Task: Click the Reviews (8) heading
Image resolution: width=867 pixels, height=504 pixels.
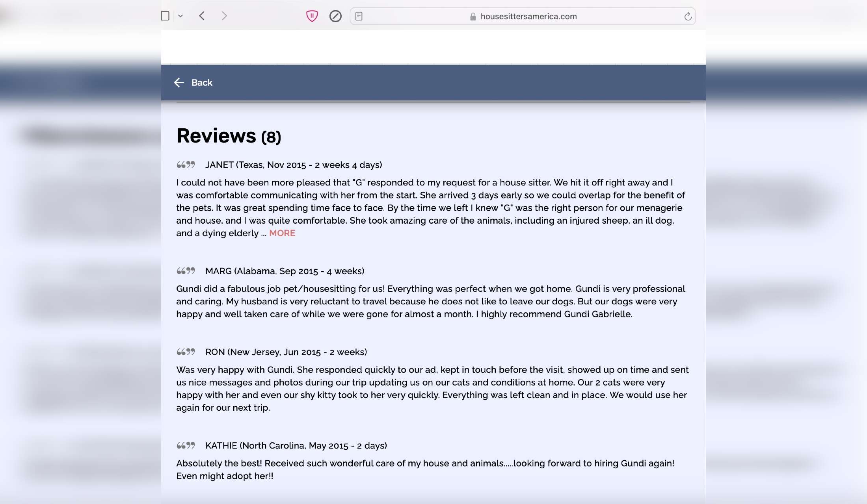Action: (x=229, y=136)
